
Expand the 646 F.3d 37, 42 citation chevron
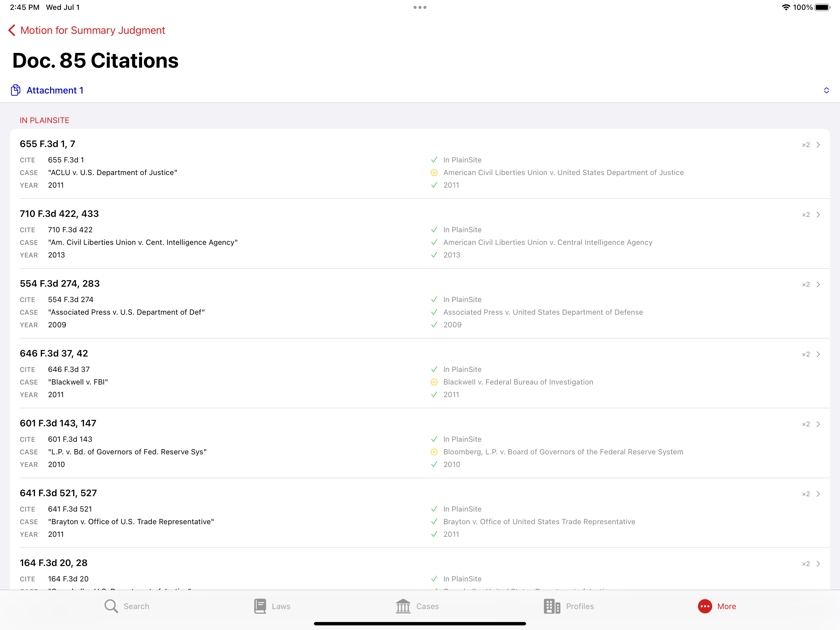tap(818, 354)
